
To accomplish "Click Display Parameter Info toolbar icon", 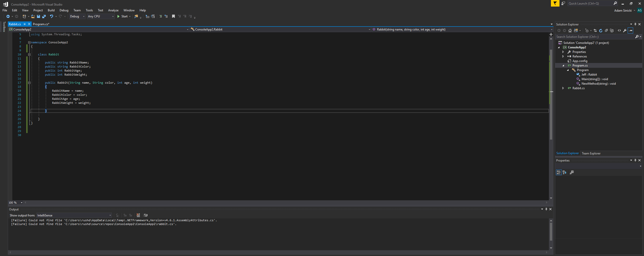I will pos(153,16).
